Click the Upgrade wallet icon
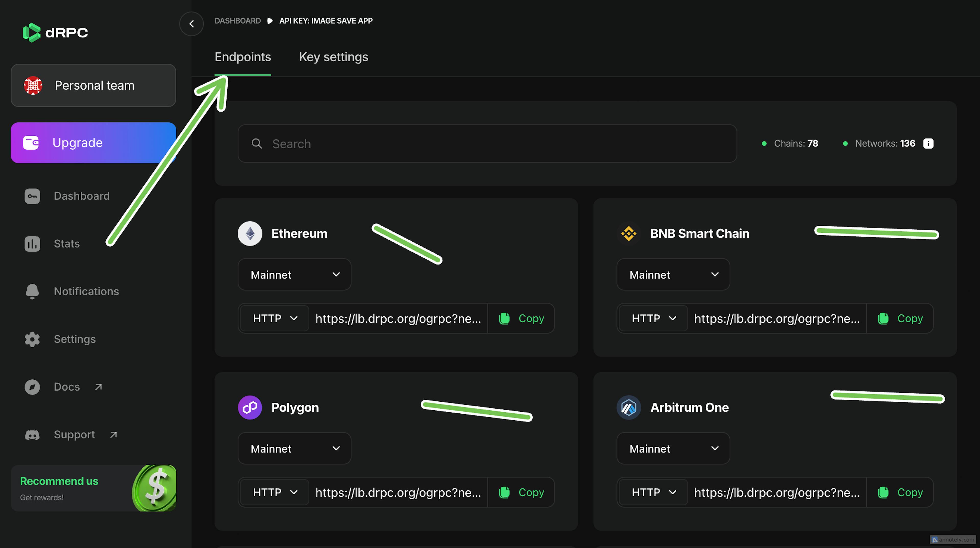The height and width of the screenshot is (548, 980). (x=31, y=143)
